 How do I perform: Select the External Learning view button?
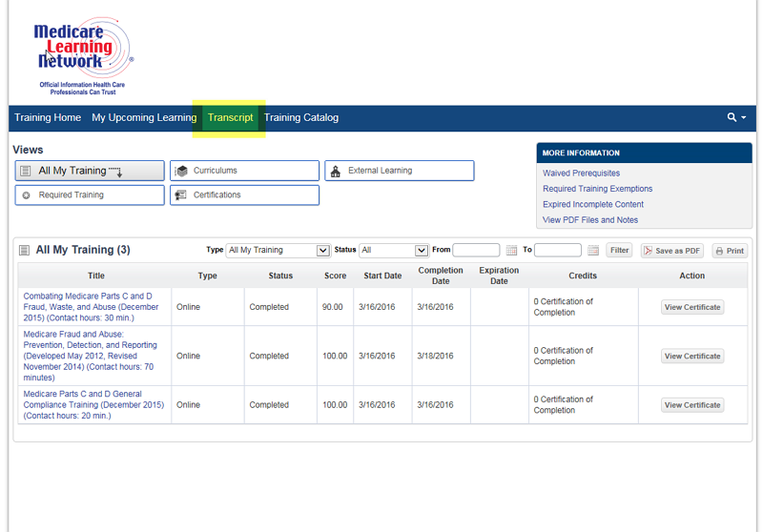coord(399,171)
